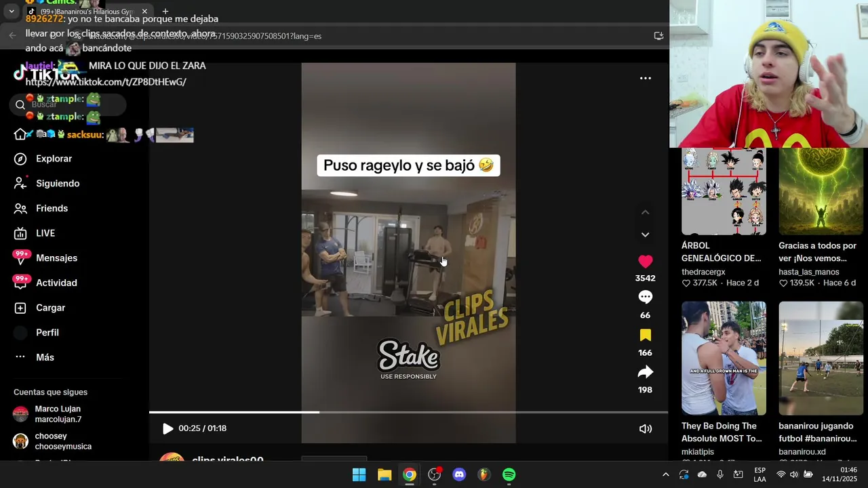868x488 pixels.
Task: Show hidden system tray icons
Action: 665,475
